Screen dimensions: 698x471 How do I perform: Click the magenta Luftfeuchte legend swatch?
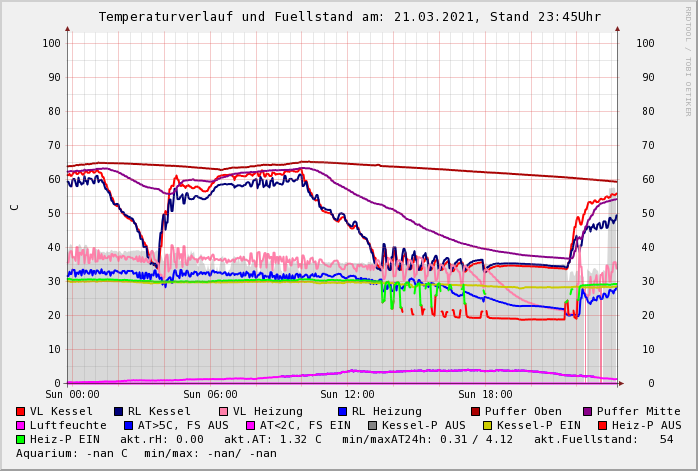[x=21, y=425]
